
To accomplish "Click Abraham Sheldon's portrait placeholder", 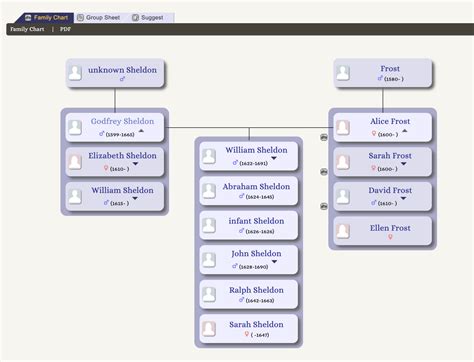I will (209, 191).
